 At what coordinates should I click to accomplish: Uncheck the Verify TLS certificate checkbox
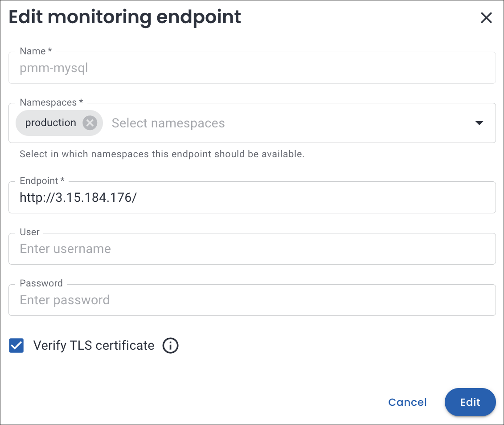[16, 345]
